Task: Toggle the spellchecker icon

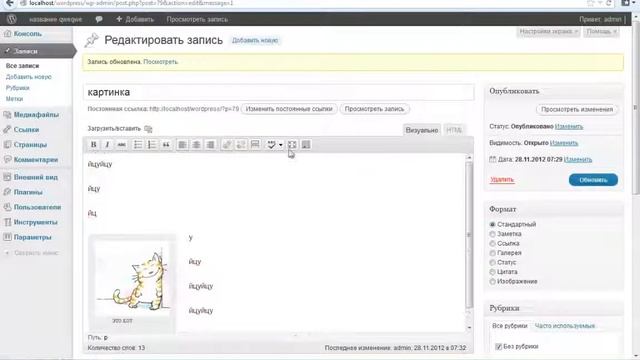Action: (x=271, y=144)
